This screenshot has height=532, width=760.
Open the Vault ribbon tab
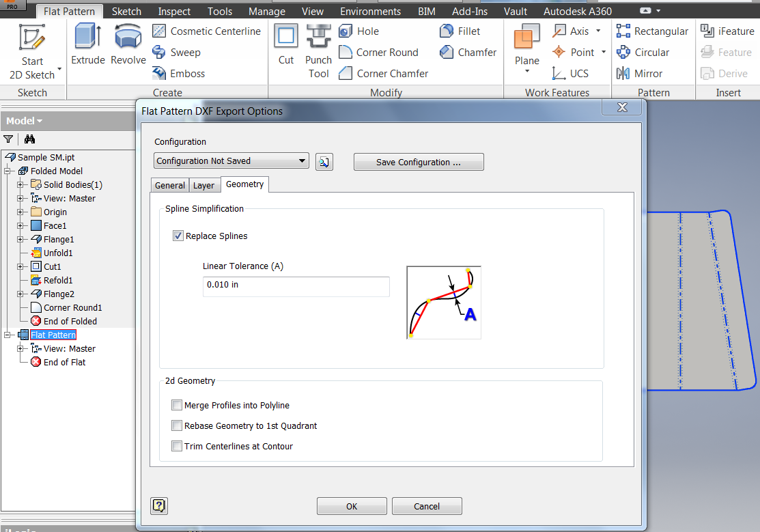pos(516,11)
